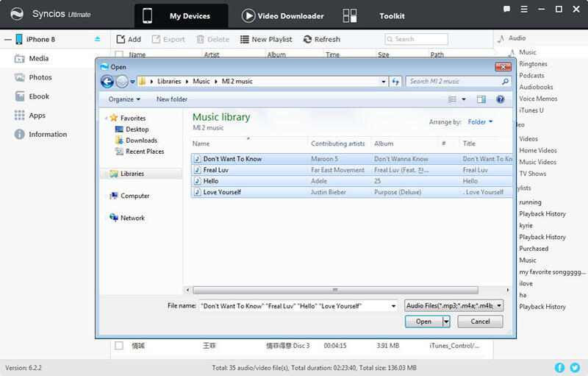Click the Open button
The width and height of the screenshot is (588, 376).
pyautogui.click(x=424, y=322)
